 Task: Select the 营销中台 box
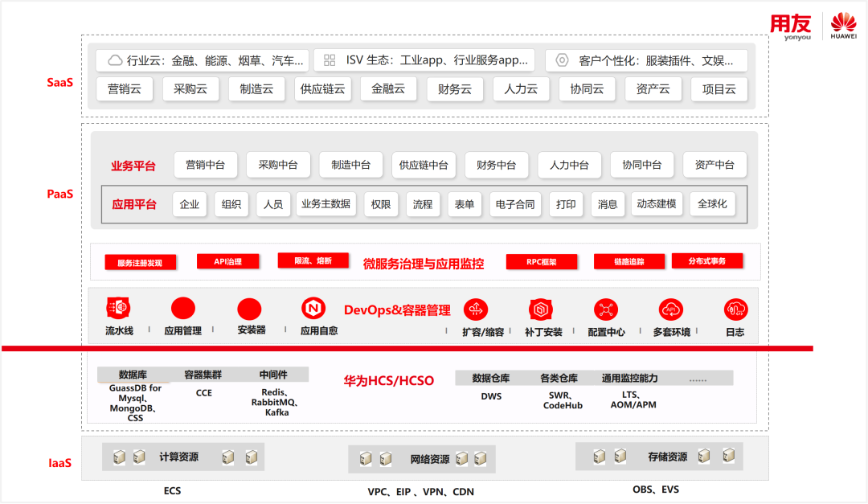coord(206,165)
